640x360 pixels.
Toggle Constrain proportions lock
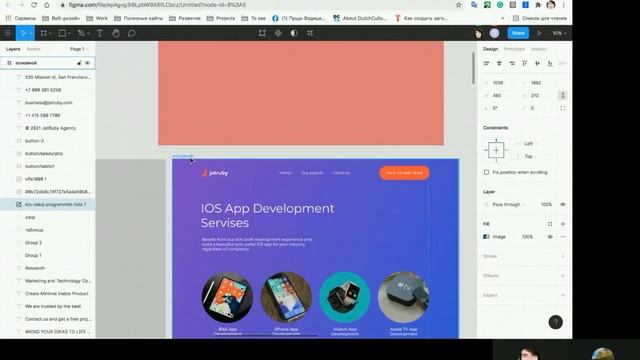tap(562, 96)
